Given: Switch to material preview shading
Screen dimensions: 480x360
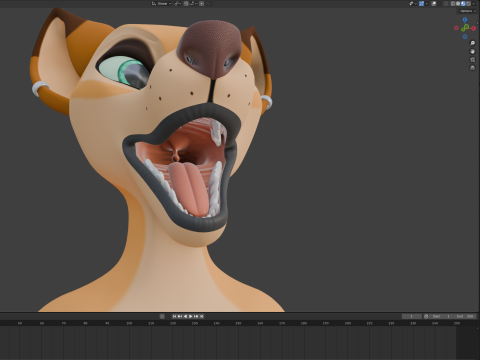Looking at the screenshot, I should tap(463, 3).
